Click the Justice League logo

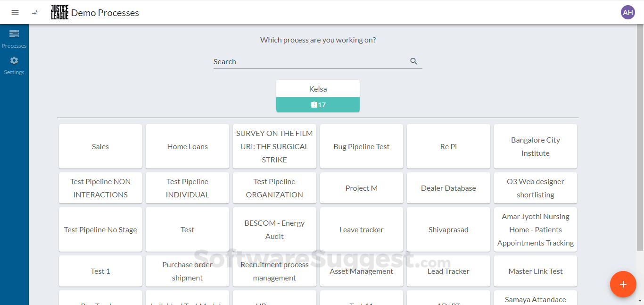pos(60,12)
